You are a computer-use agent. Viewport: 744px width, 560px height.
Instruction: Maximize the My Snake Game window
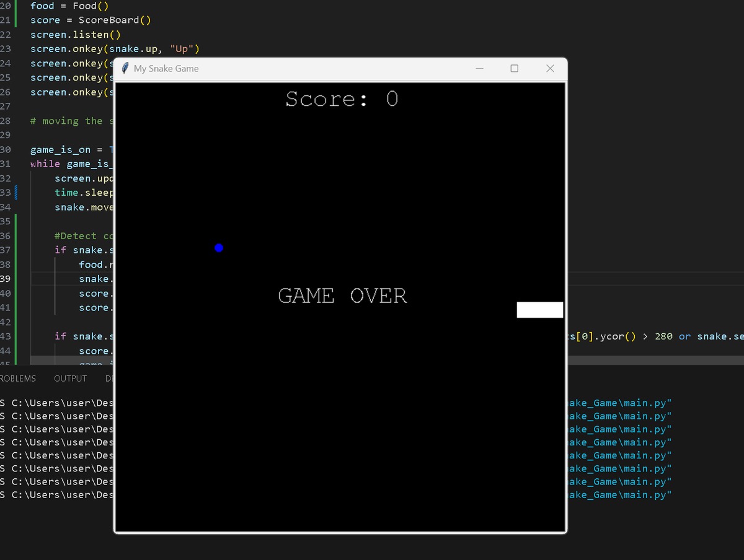(515, 69)
